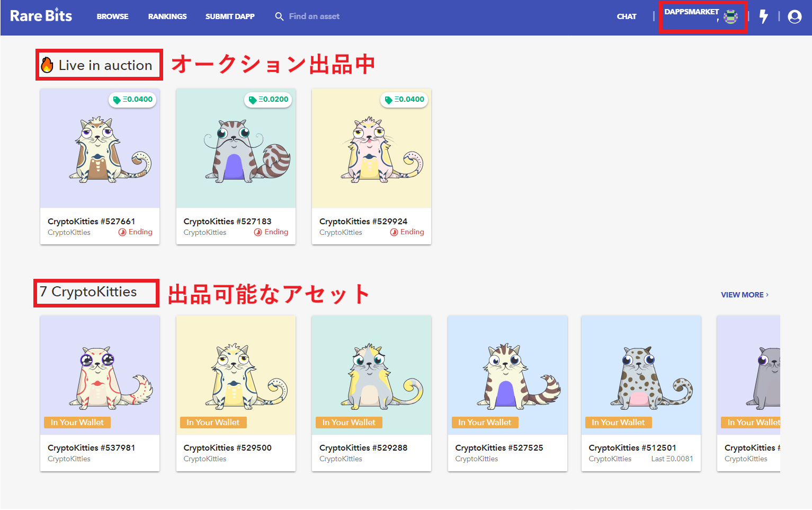Click the CryptoKitties #529924 title
Image resolution: width=812 pixels, height=510 pixels.
pyautogui.click(x=363, y=222)
